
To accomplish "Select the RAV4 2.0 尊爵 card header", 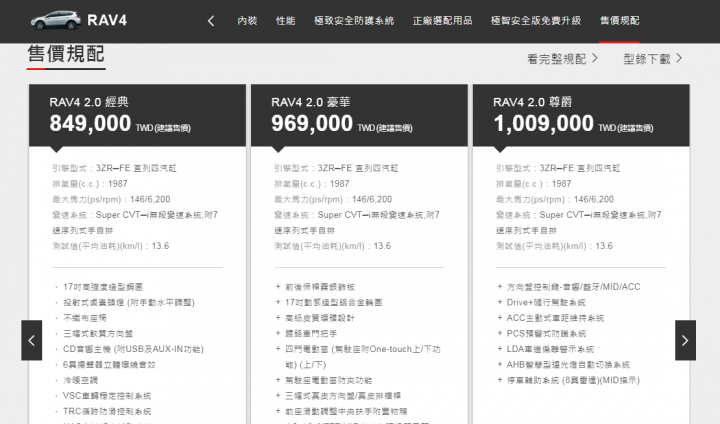I will point(581,115).
